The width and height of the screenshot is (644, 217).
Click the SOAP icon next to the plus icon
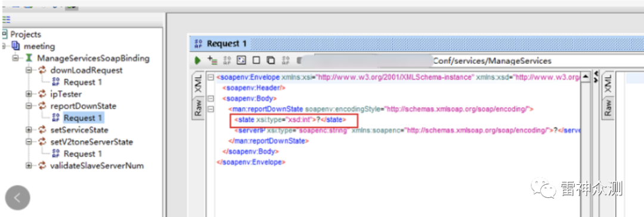[227, 61]
